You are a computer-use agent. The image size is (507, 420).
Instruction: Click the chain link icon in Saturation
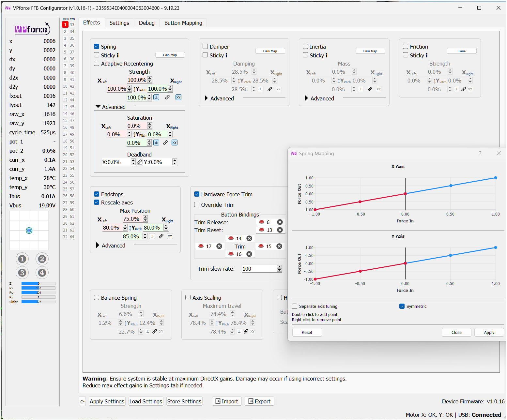[x=165, y=142]
